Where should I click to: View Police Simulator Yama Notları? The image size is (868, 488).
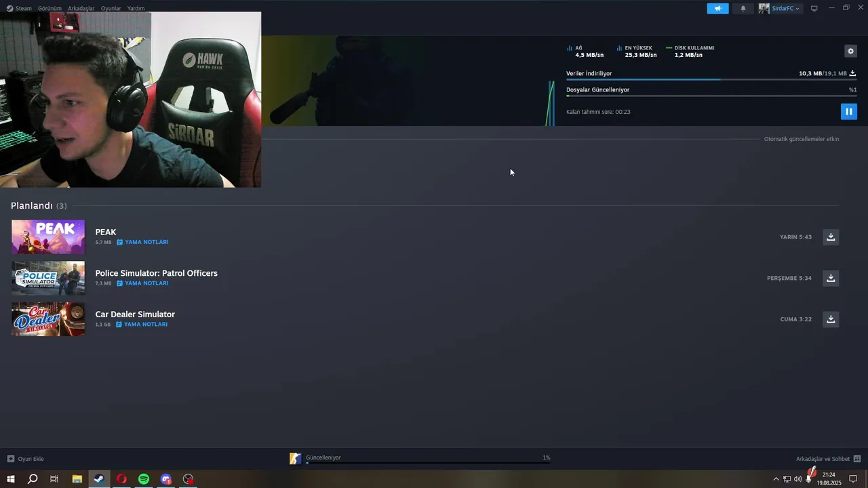tap(143, 283)
